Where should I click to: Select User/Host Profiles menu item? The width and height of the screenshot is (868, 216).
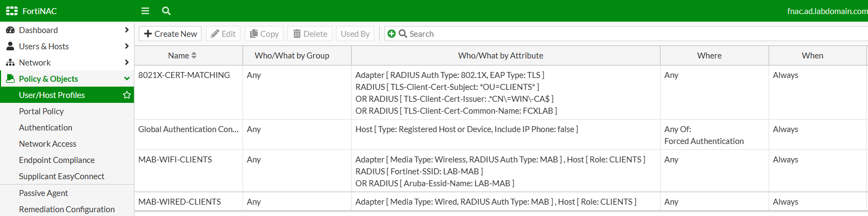point(67,95)
